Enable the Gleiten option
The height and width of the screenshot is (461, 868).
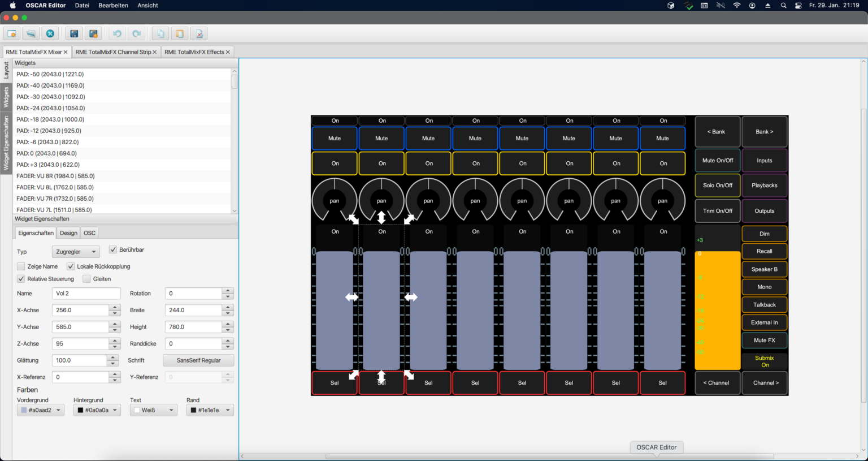86,278
